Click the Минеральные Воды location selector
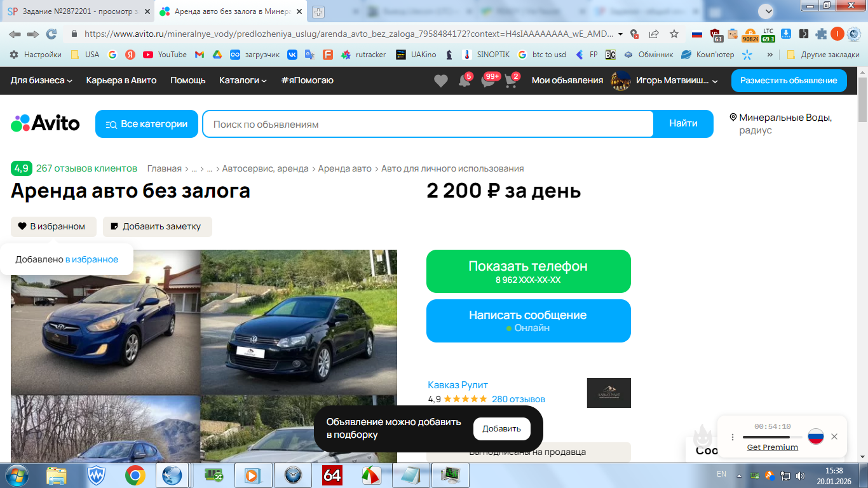Viewport: 868px width, 488px height. point(781,124)
